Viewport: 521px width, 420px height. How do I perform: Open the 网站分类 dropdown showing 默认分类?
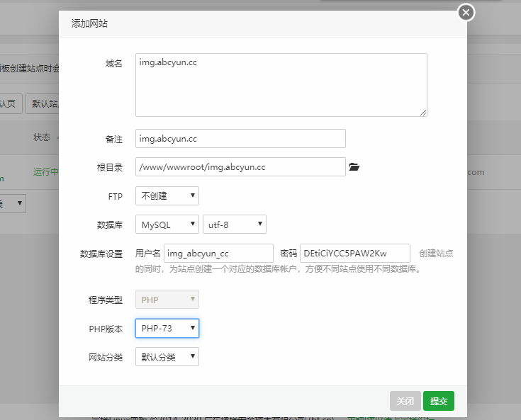click(x=167, y=357)
